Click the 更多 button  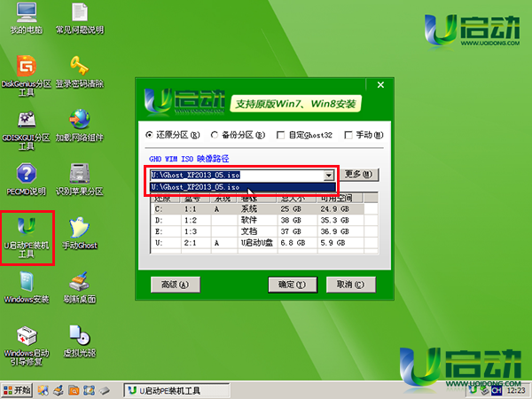358,175
